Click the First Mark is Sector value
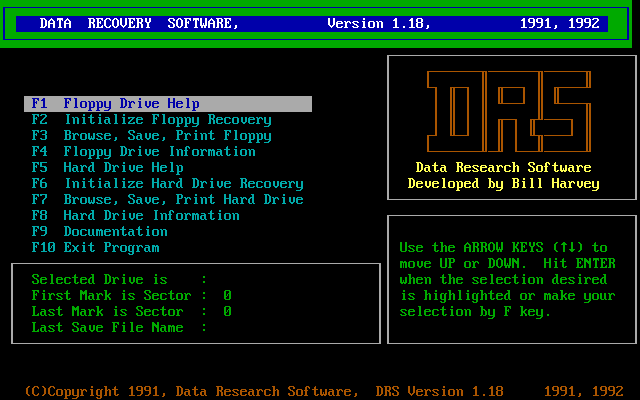Screen dimensions: 640x400 point(227,296)
